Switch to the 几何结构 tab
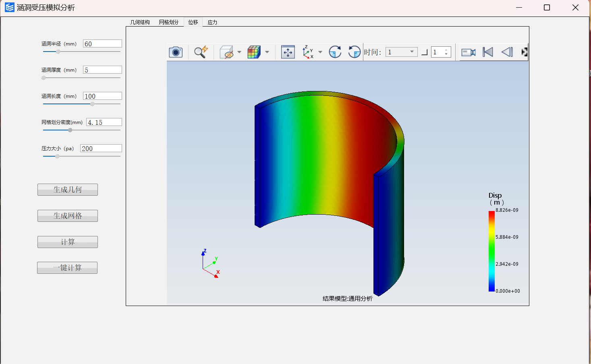Image resolution: width=591 pixels, height=364 pixels. coord(140,22)
